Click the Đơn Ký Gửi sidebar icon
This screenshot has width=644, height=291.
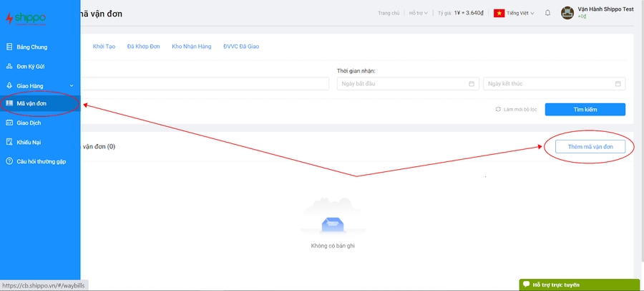(9, 66)
